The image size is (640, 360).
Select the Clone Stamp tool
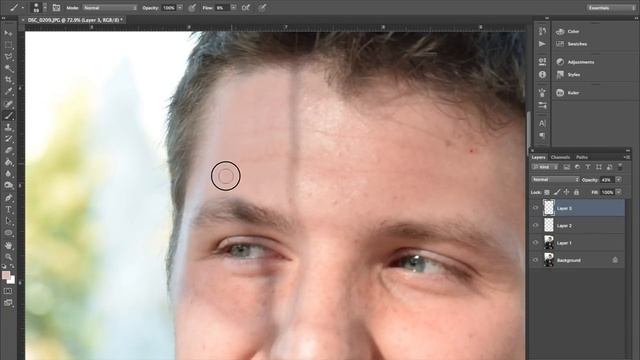[x=8, y=128]
